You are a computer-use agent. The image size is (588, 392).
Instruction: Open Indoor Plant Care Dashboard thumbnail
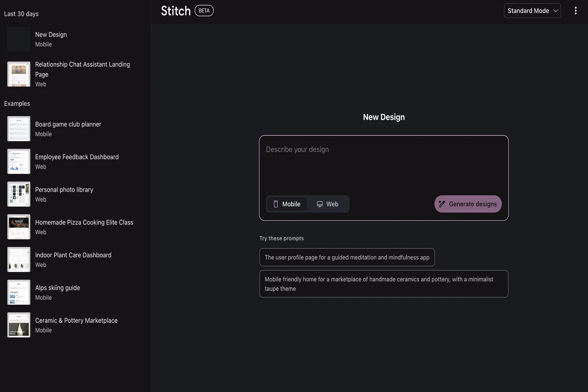19,260
